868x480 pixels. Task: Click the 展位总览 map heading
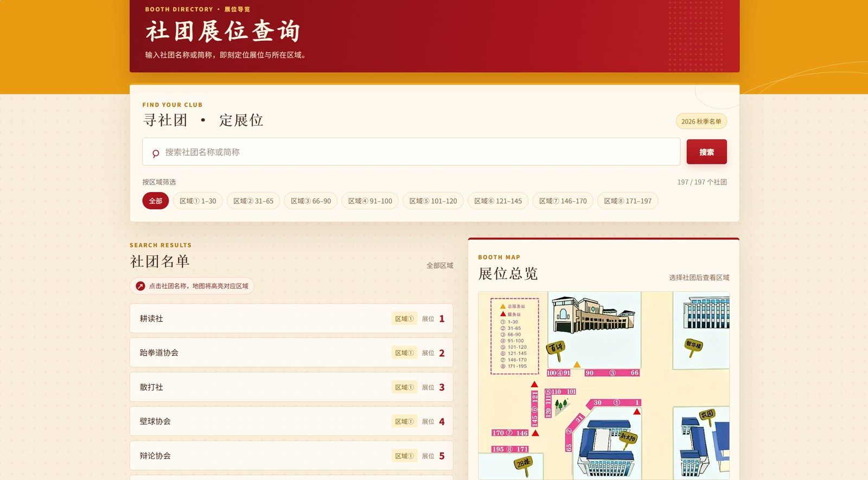[508, 274]
